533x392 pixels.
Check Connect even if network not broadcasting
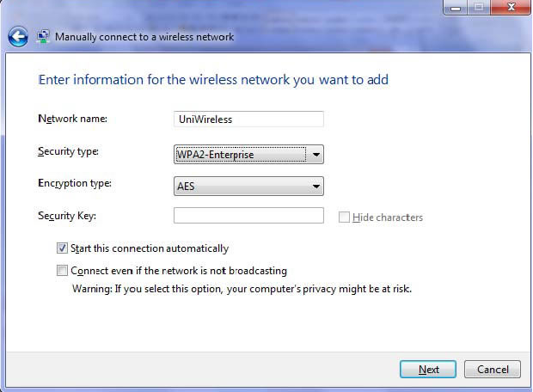point(62,271)
